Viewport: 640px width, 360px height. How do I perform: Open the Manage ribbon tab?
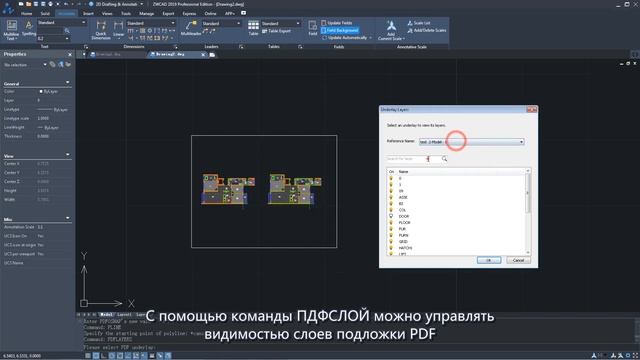pyautogui.click(x=147, y=13)
